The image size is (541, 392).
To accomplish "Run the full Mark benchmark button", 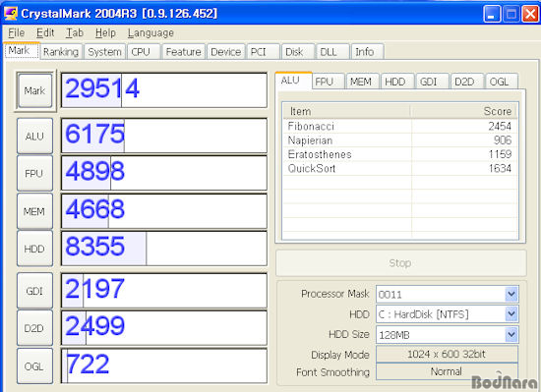I will pos(34,91).
